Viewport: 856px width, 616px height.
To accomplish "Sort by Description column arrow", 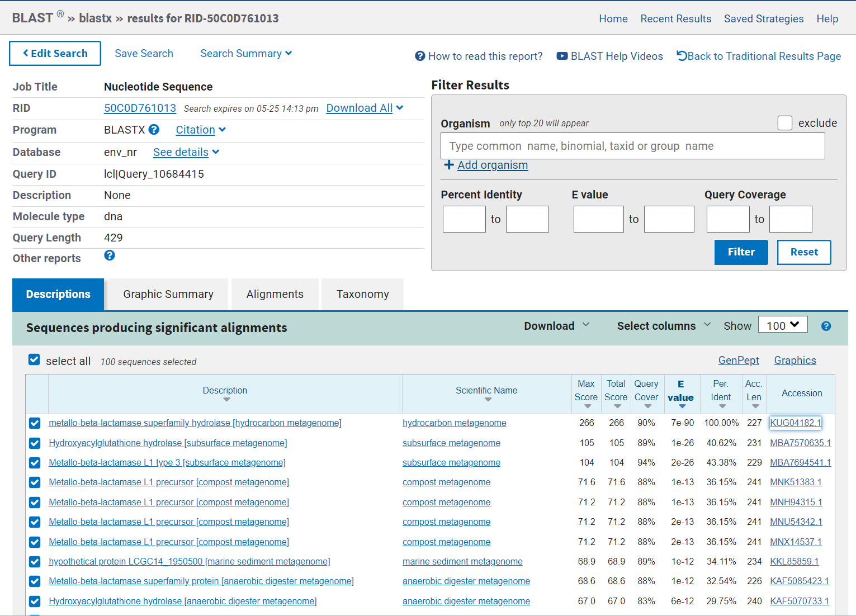I will click(x=226, y=400).
